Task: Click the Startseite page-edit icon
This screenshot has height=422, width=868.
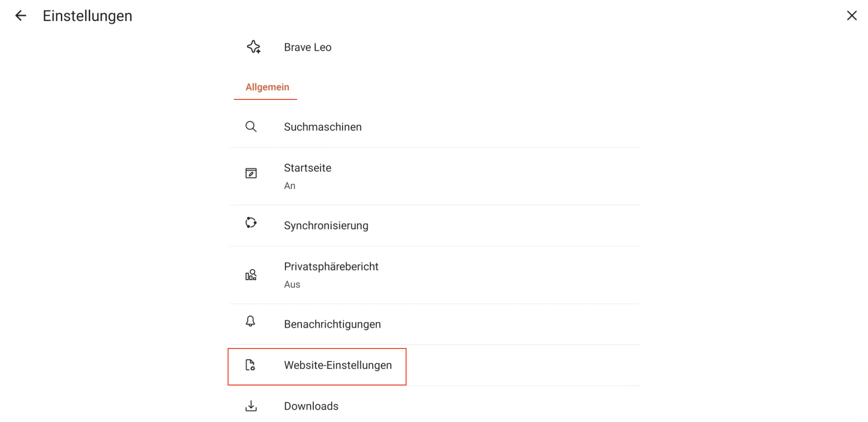Action: (251, 173)
